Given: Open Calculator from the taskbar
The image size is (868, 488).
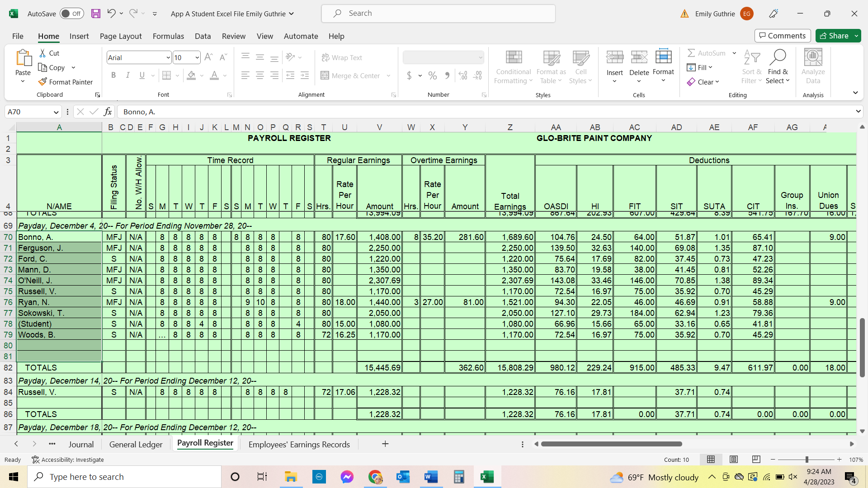Looking at the screenshot, I should (x=459, y=477).
